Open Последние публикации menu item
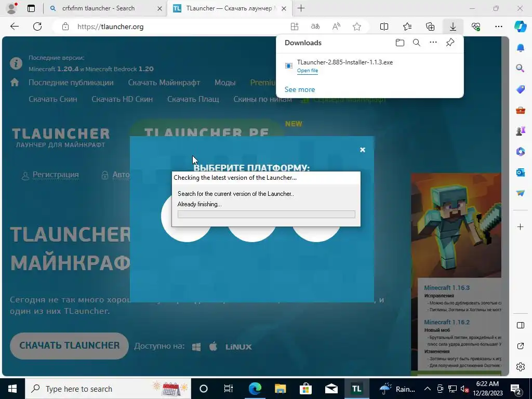Image resolution: width=532 pixels, height=399 pixels. point(71,83)
